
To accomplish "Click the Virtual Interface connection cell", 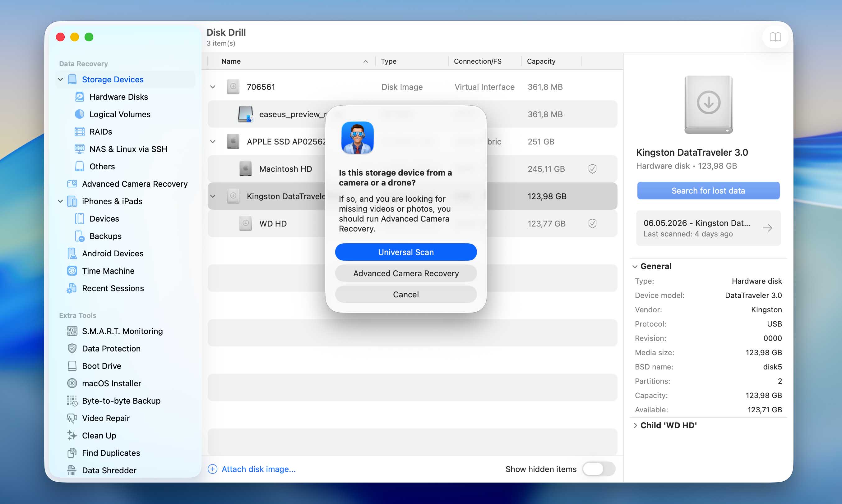I will (484, 87).
